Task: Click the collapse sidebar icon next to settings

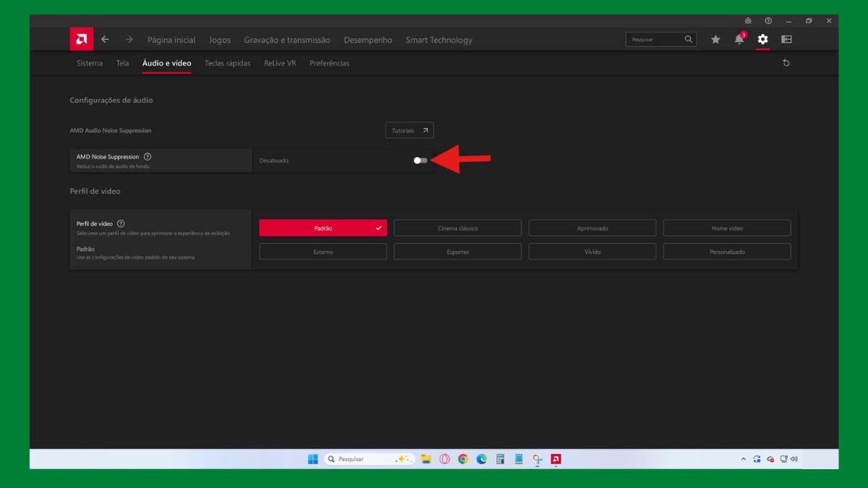Action: [787, 40]
